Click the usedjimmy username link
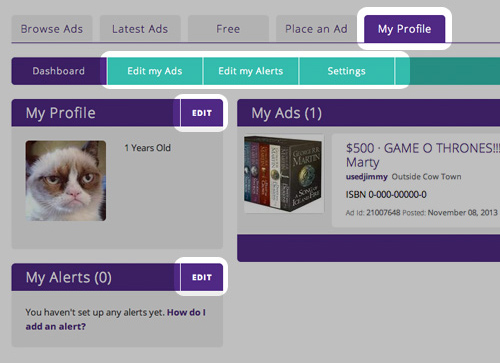The height and width of the screenshot is (363, 500). click(367, 177)
